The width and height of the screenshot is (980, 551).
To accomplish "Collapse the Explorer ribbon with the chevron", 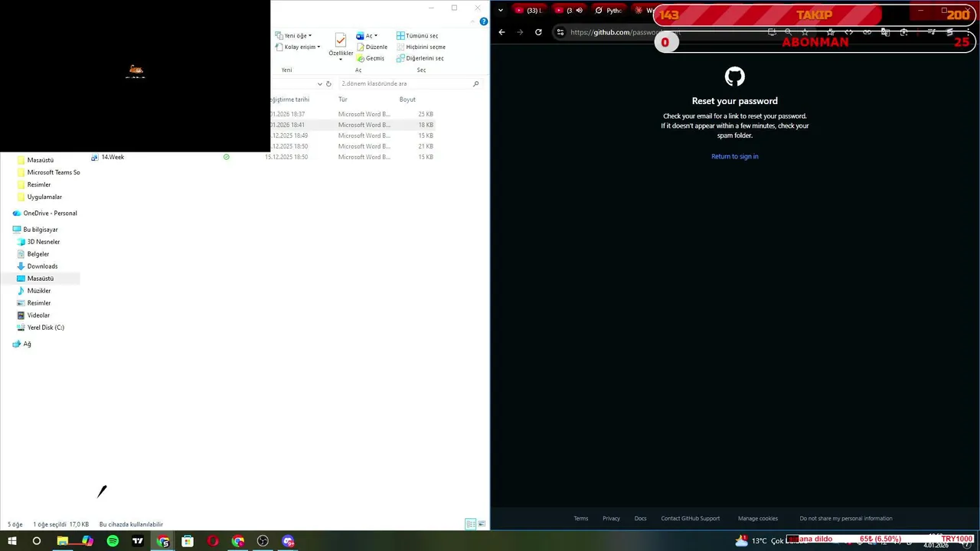I will point(473,21).
